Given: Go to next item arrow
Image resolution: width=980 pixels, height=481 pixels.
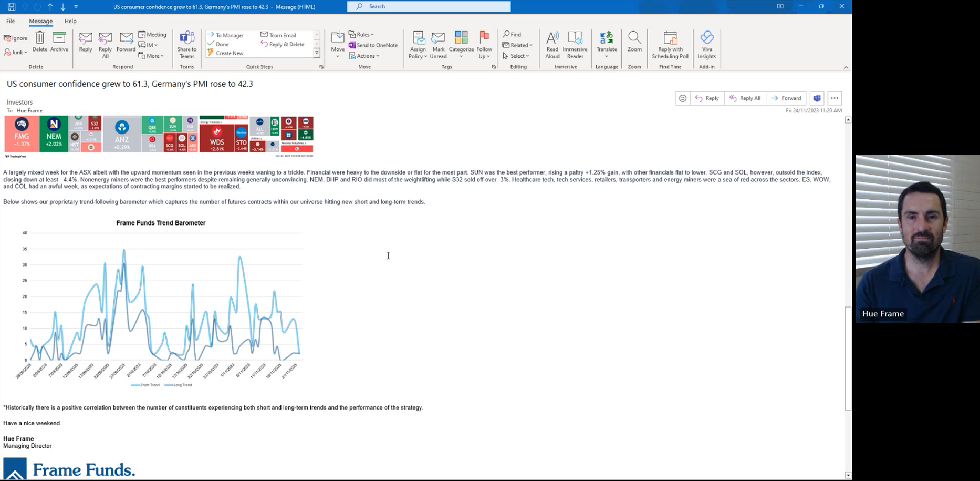Looking at the screenshot, I should (63, 7).
